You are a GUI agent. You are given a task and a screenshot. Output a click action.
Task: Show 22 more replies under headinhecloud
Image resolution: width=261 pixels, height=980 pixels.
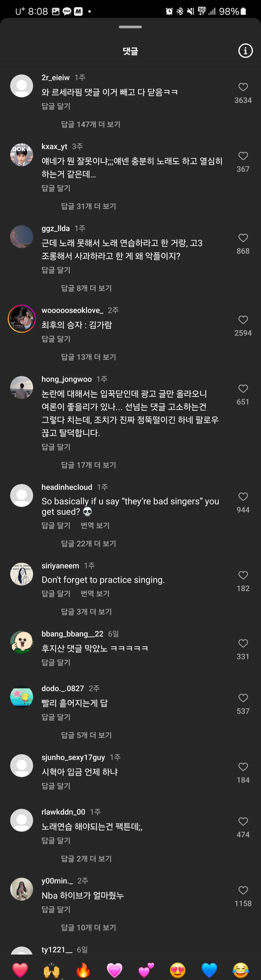[88, 544]
